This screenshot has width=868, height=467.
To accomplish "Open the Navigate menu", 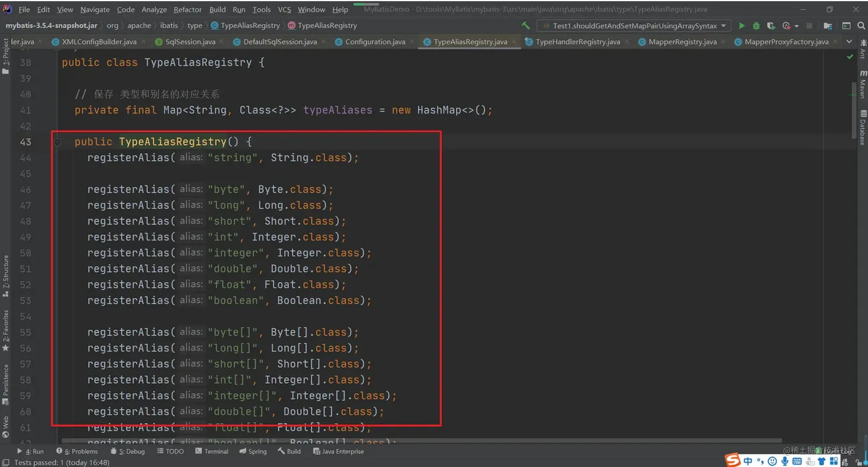I will (95, 9).
